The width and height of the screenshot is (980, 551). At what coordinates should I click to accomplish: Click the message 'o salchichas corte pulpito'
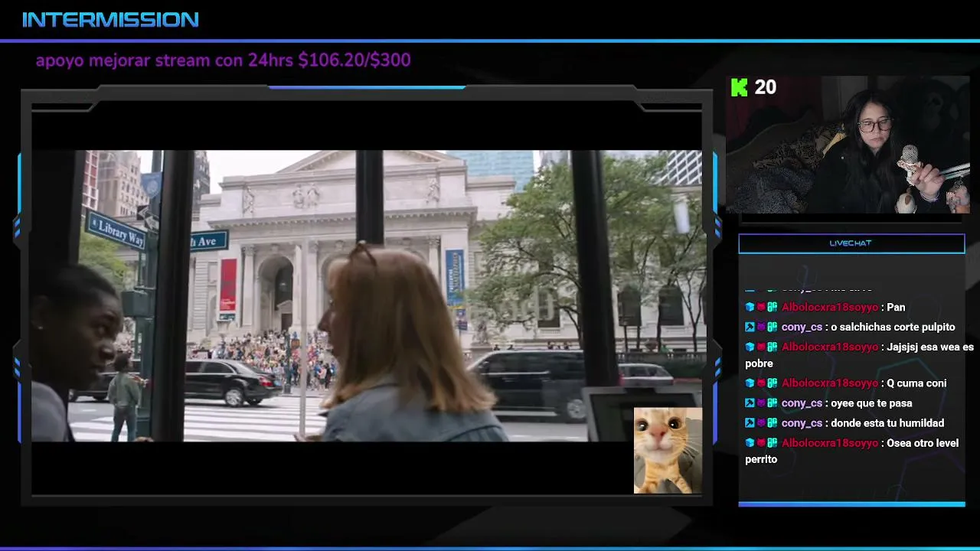pyautogui.click(x=892, y=327)
